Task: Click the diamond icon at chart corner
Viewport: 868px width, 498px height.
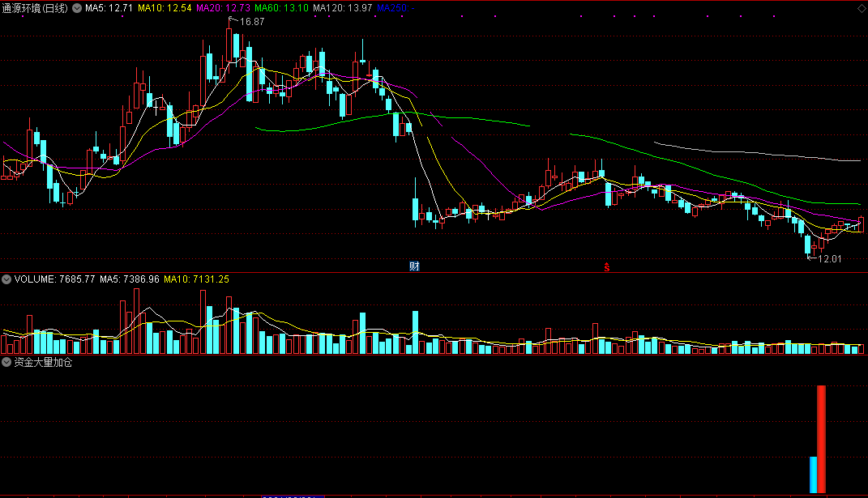Action: (x=862, y=8)
